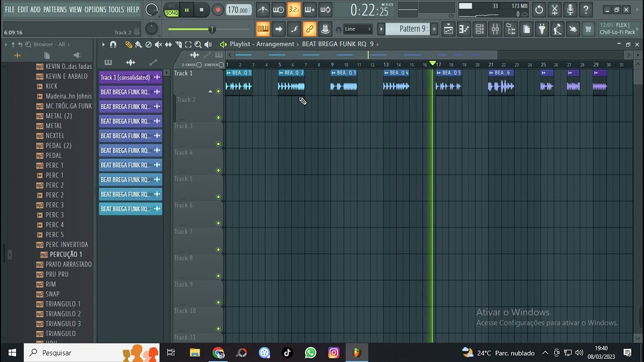Image resolution: width=644 pixels, height=362 pixels.
Task: Switch between PAT and SONG mode
Action: click(172, 10)
